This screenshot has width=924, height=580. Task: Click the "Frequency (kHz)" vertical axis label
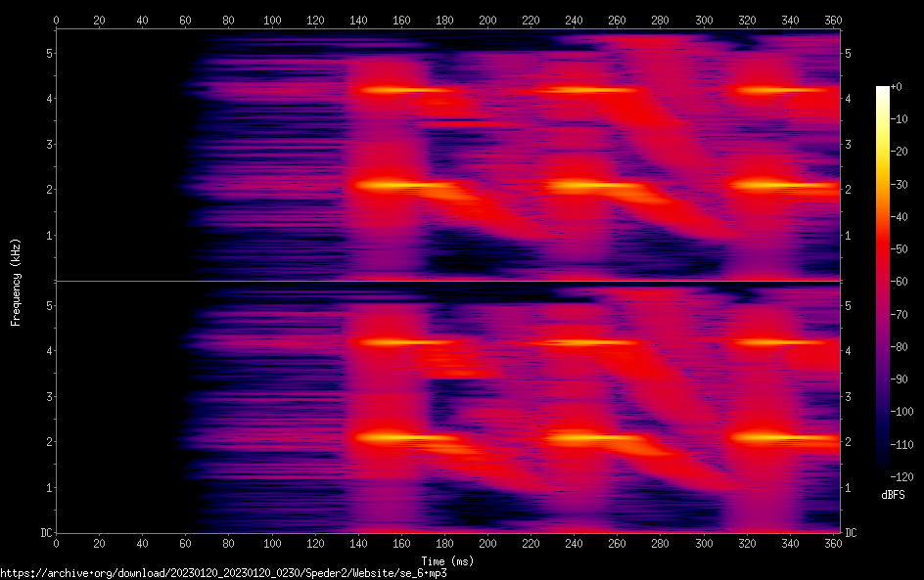[16, 281]
